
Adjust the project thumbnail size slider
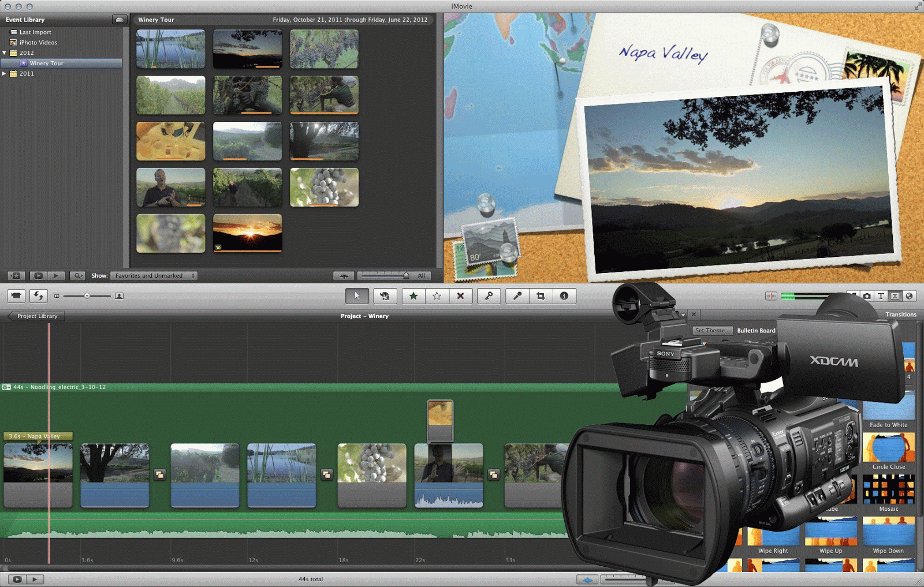(x=87, y=296)
